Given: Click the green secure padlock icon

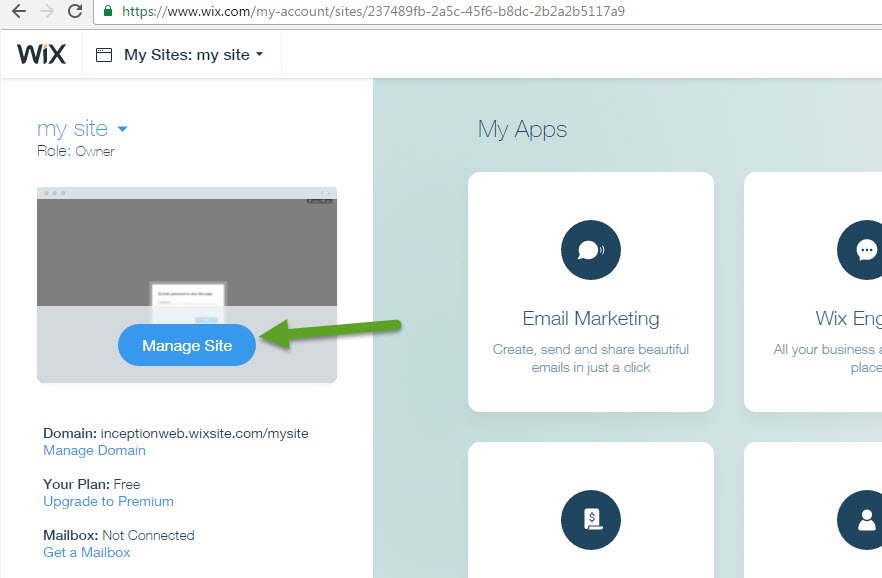Looking at the screenshot, I should [x=109, y=11].
